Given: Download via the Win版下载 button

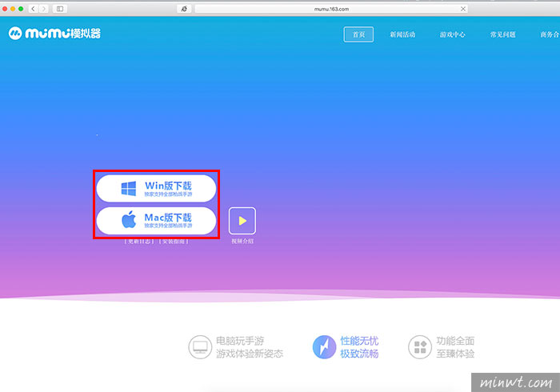Looking at the screenshot, I should [157, 188].
